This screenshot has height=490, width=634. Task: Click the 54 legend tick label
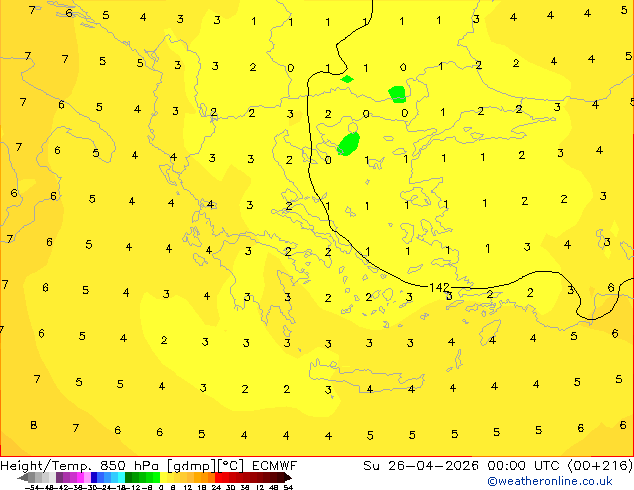[288, 487]
